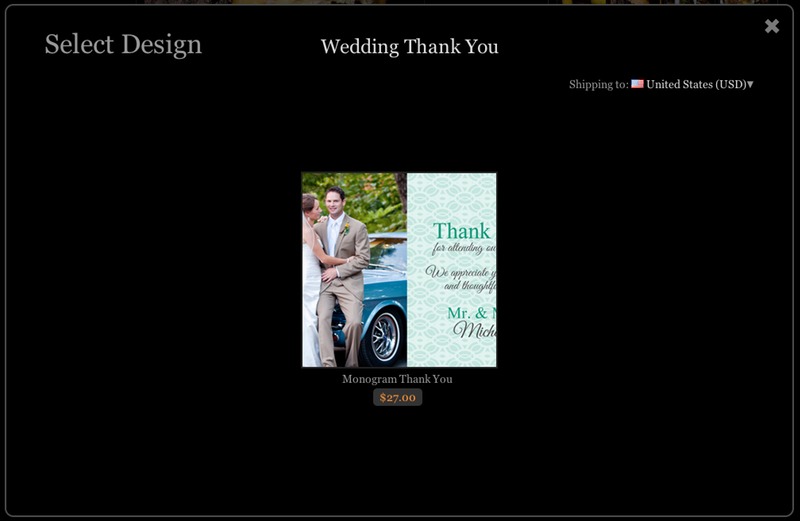Click the Shipping to label

[598, 84]
